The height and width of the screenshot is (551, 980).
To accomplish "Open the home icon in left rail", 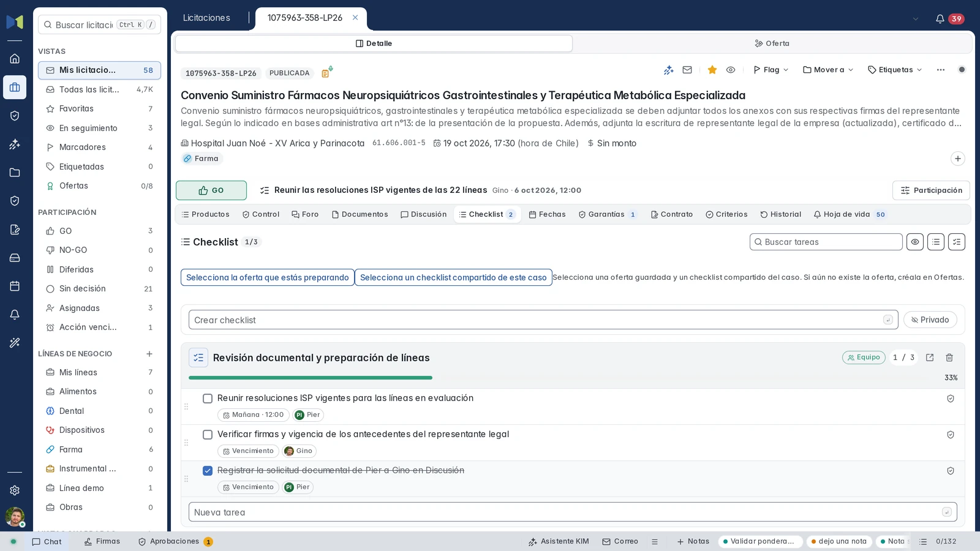I will point(15,59).
